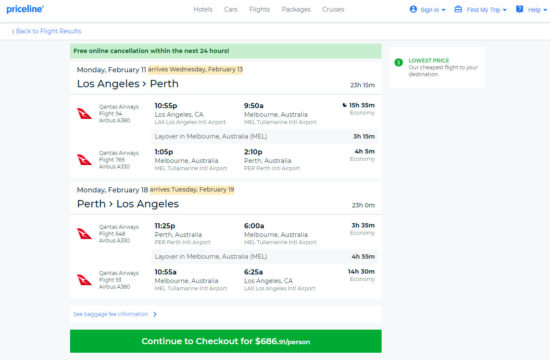The height and width of the screenshot is (360, 550).
Task: Click the chevron next to baggage fee information
Action: point(155,314)
